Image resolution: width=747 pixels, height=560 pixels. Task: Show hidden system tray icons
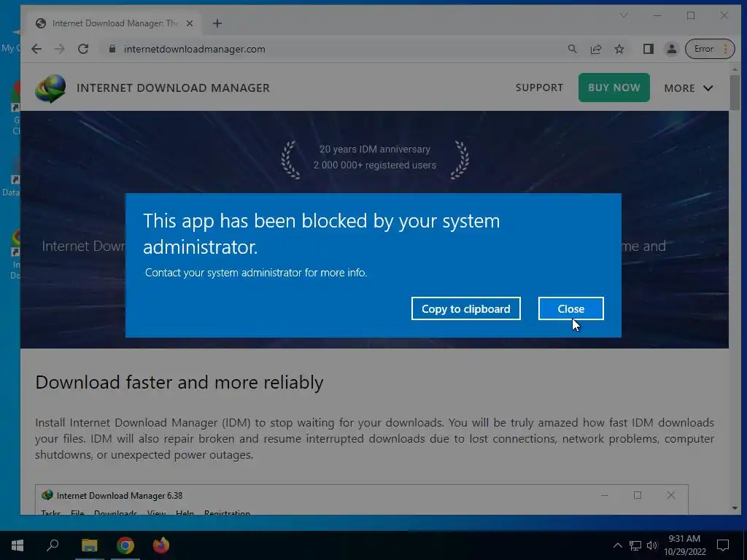617,545
